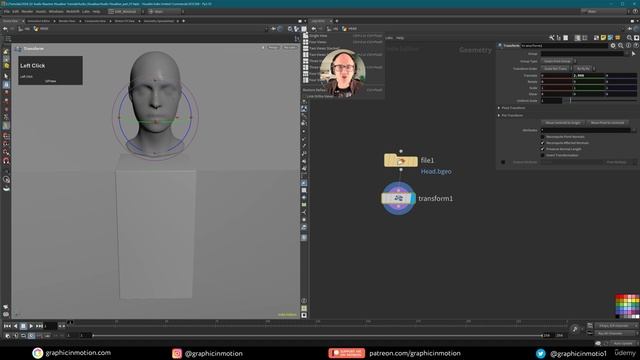This screenshot has height=360, width=640.
Task: Click the global animation options icon at timeline left
Action: pyautogui.click(x=7, y=336)
